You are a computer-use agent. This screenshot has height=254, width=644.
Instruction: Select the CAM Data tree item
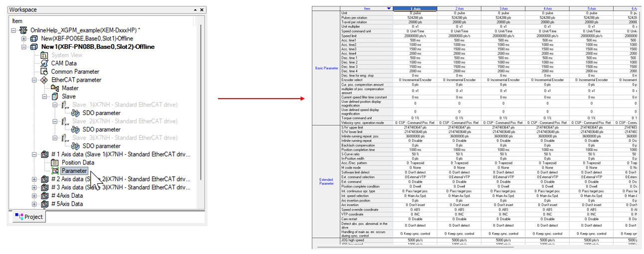coord(64,63)
